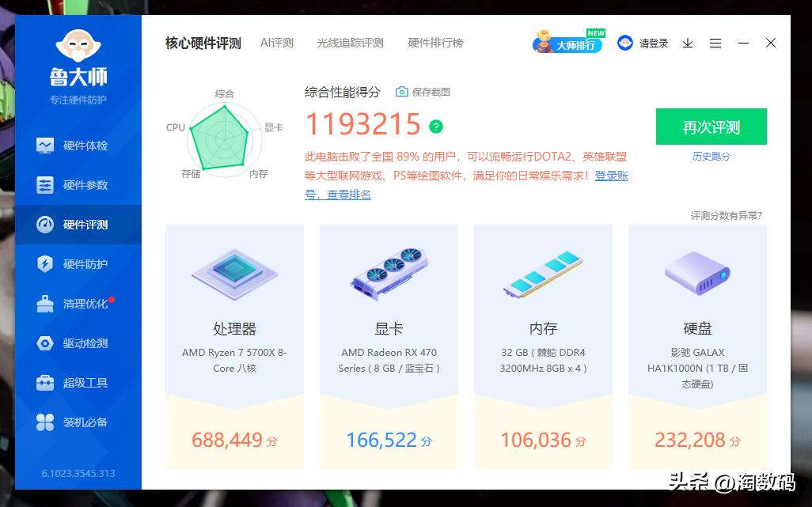Click the download arrow in the title bar
This screenshot has height=507, width=812.
[x=687, y=44]
